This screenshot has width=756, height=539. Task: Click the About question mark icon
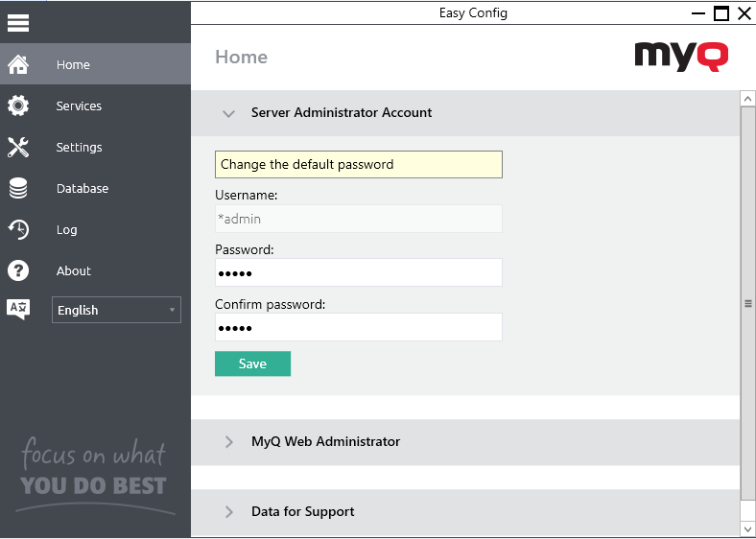click(x=18, y=271)
